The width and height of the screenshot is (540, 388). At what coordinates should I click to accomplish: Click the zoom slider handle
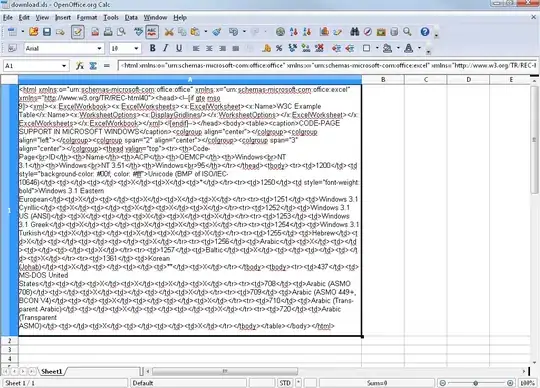(x=476, y=383)
